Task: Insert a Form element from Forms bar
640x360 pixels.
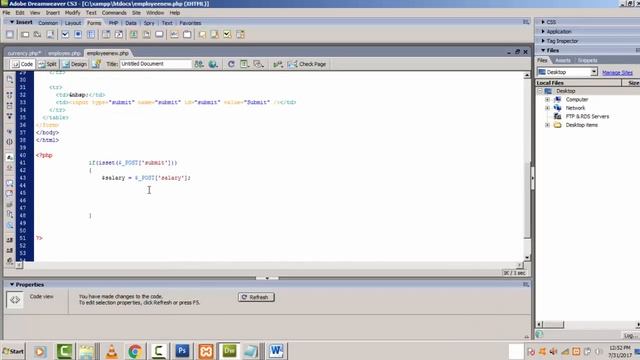Action: (10, 35)
